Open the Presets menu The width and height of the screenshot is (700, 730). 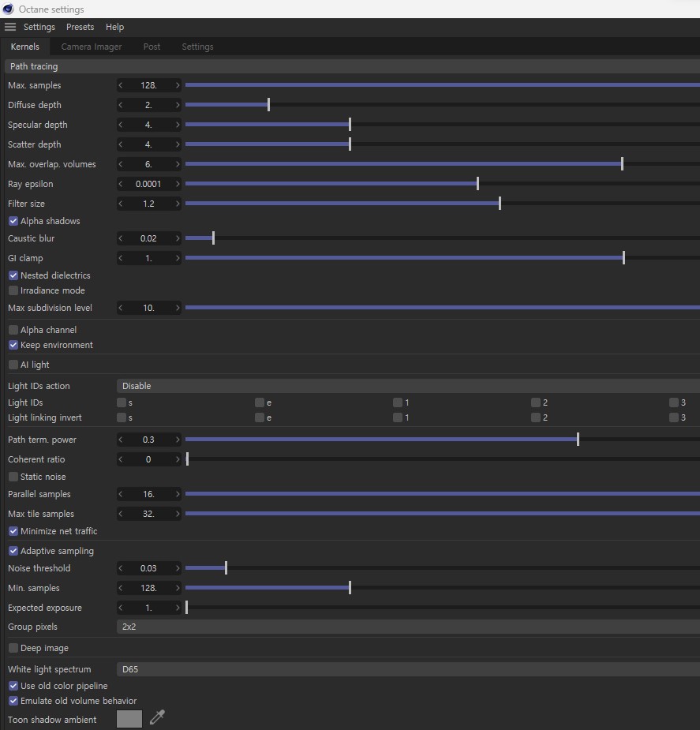pyautogui.click(x=80, y=27)
